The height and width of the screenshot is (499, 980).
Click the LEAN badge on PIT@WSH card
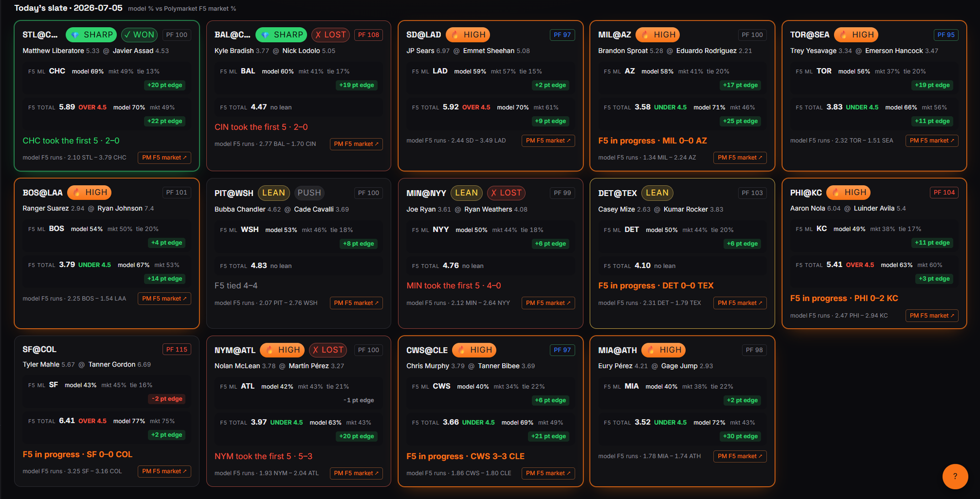[274, 193]
